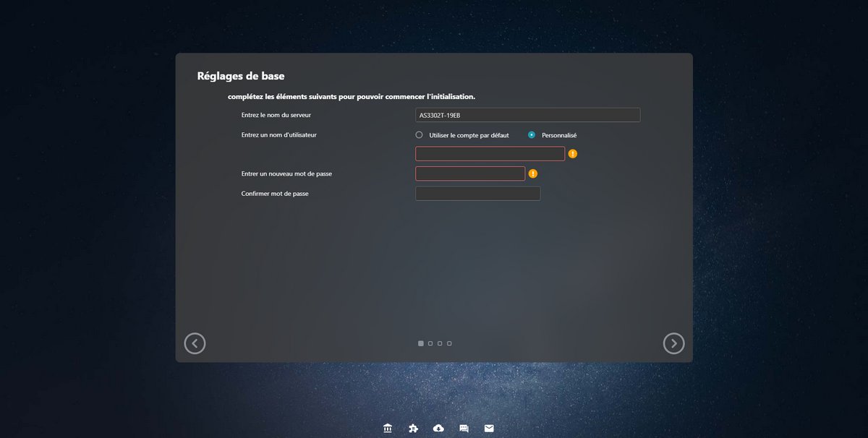Open the cloud download icon
The width and height of the screenshot is (868, 438).
click(438, 428)
